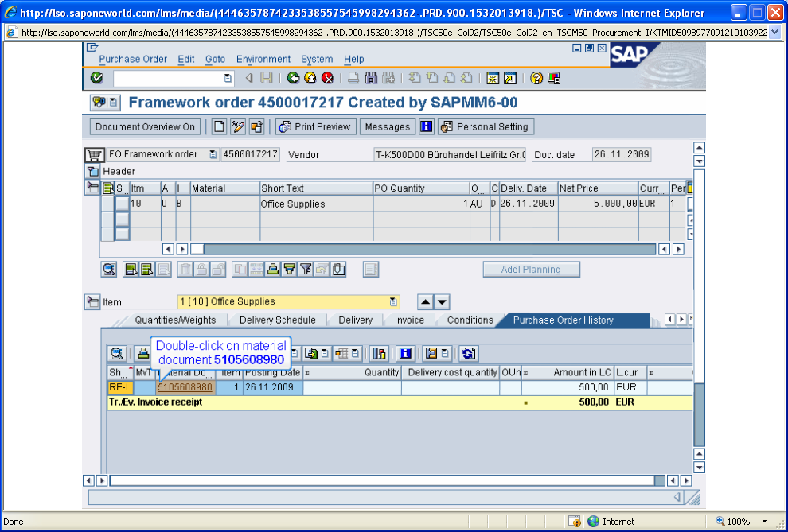Collapse the Item detail section

(x=92, y=302)
